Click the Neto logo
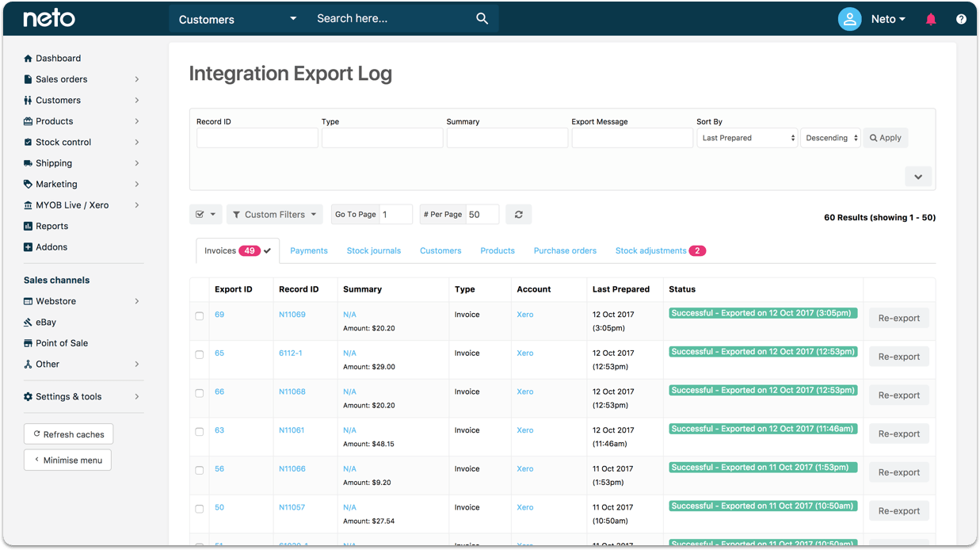Screen dimensions: 980x550 [x=49, y=18]
